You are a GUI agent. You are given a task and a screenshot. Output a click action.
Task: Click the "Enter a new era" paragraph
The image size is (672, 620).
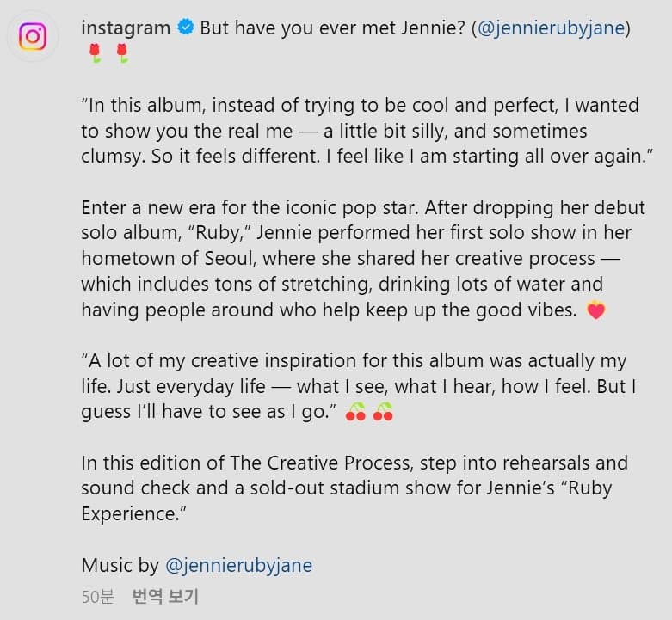(x=363, y=259)
